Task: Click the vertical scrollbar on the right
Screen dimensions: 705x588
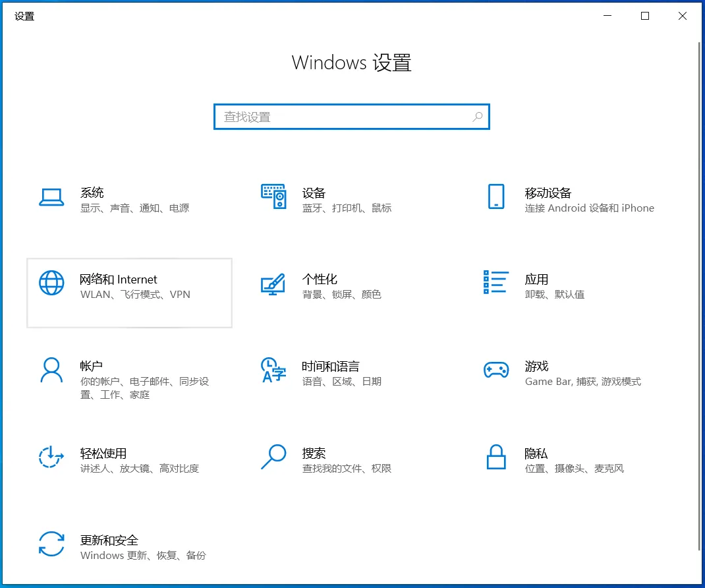Action: pyautogui.click(x=699, y=295)
